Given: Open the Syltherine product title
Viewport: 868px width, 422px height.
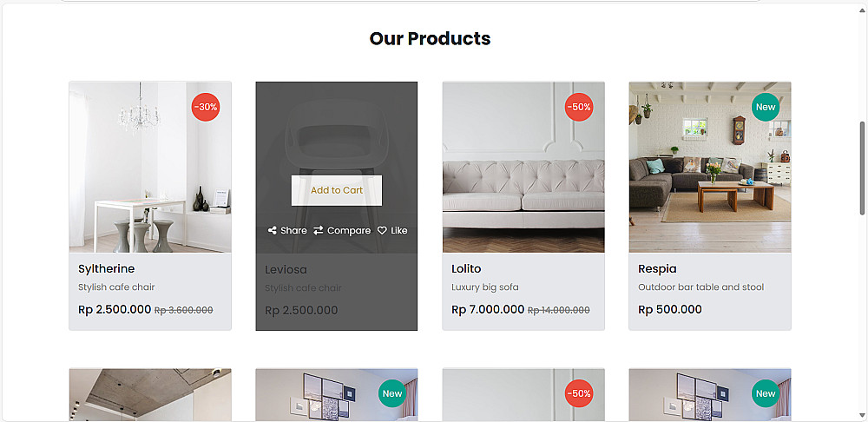Looking at the screenshot, I should pyautogui.click(x=106, y=269).
